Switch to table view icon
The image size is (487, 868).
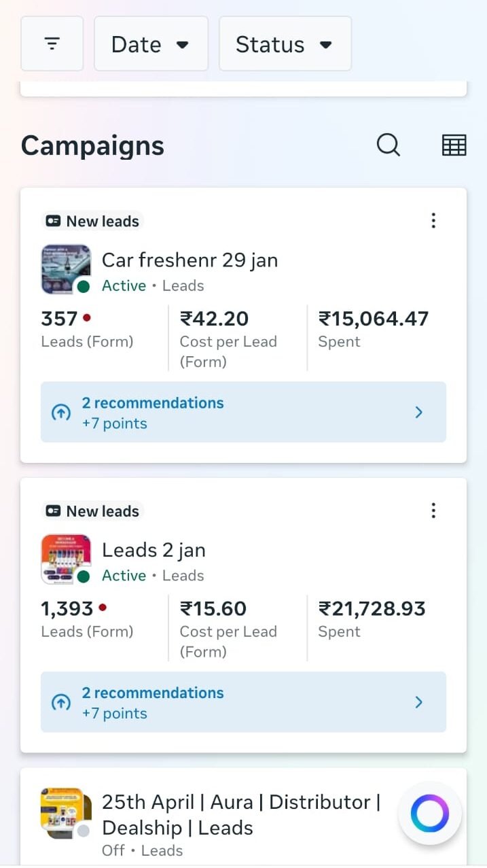454,145
